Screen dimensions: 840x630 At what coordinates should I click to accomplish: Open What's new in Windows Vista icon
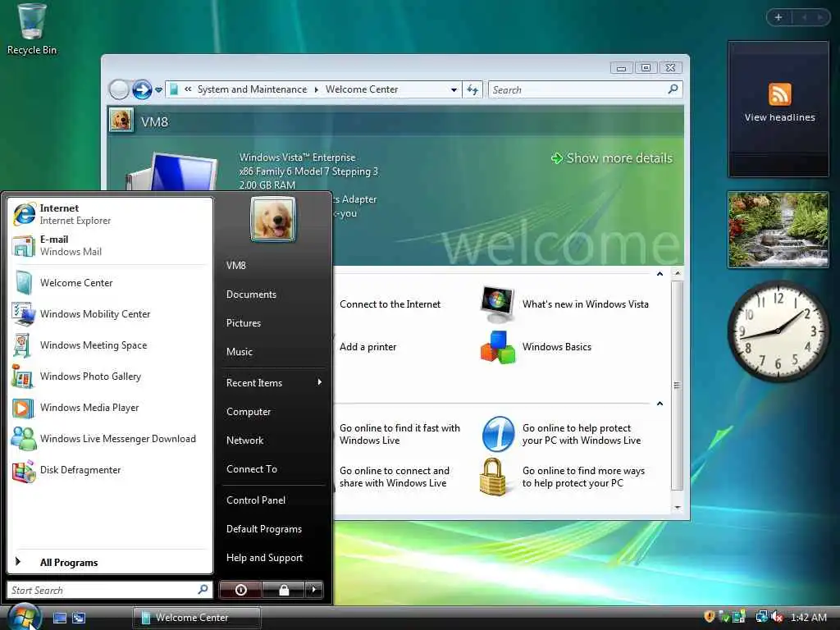click(x=498, y=304)
